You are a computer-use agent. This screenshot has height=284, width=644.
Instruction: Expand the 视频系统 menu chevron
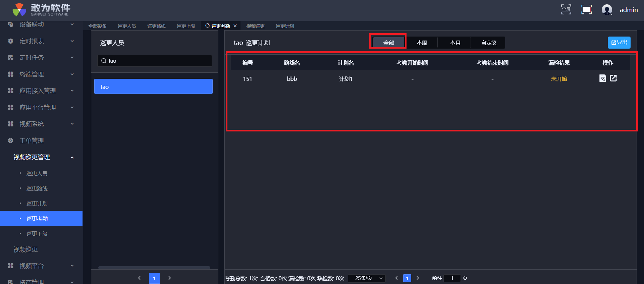pos(72,124)
